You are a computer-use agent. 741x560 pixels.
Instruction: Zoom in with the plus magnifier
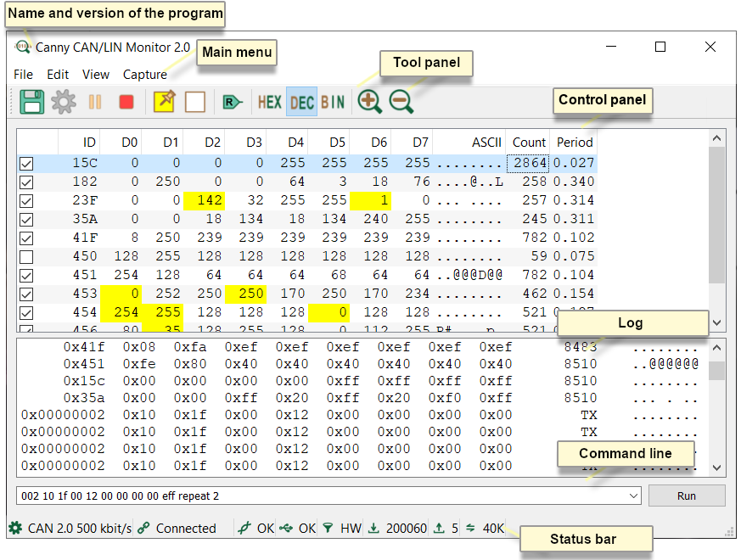coord(369,102)
